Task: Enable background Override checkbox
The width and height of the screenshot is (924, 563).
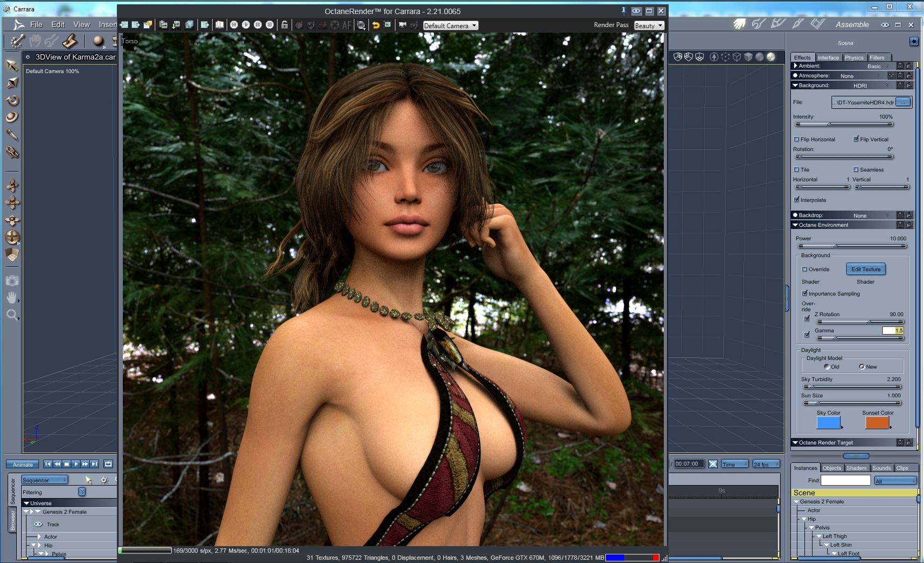Action: (804, 269)
